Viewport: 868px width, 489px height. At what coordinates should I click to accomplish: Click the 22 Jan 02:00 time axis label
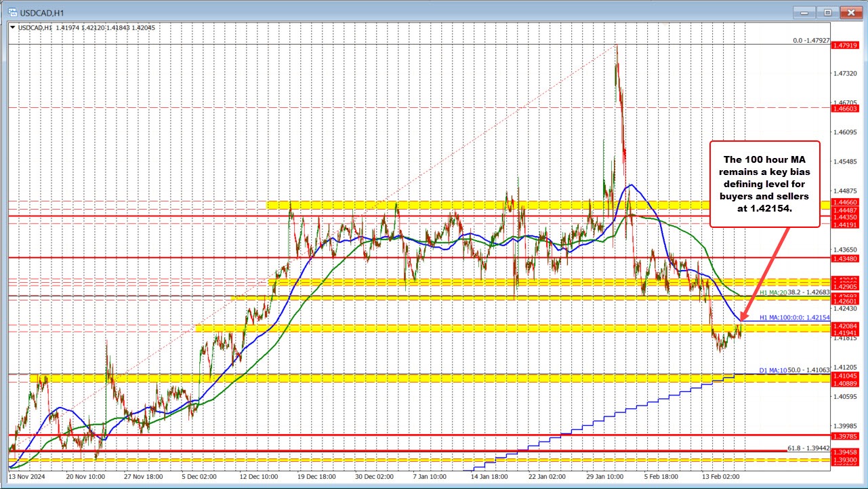[x=547, y=477]
